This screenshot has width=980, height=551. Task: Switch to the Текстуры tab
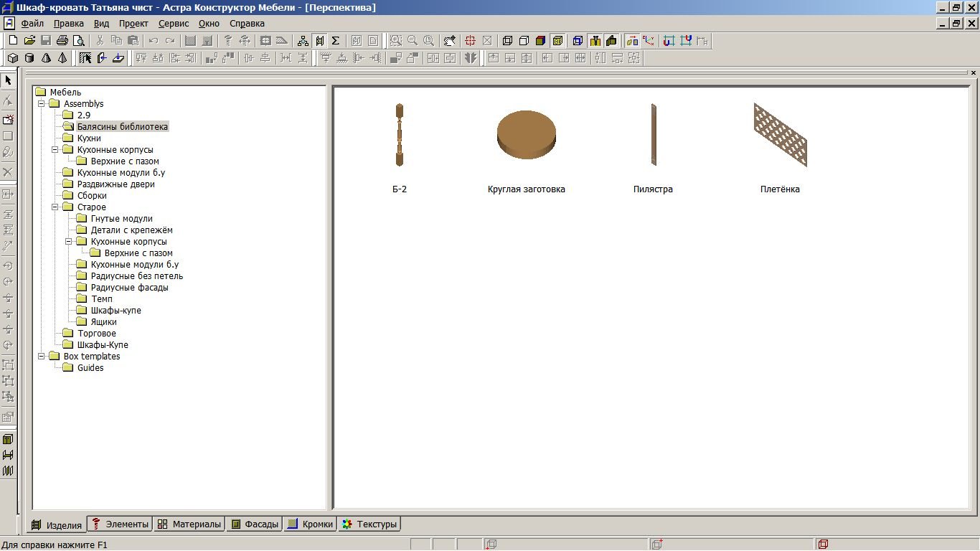(x=369, y=524)
